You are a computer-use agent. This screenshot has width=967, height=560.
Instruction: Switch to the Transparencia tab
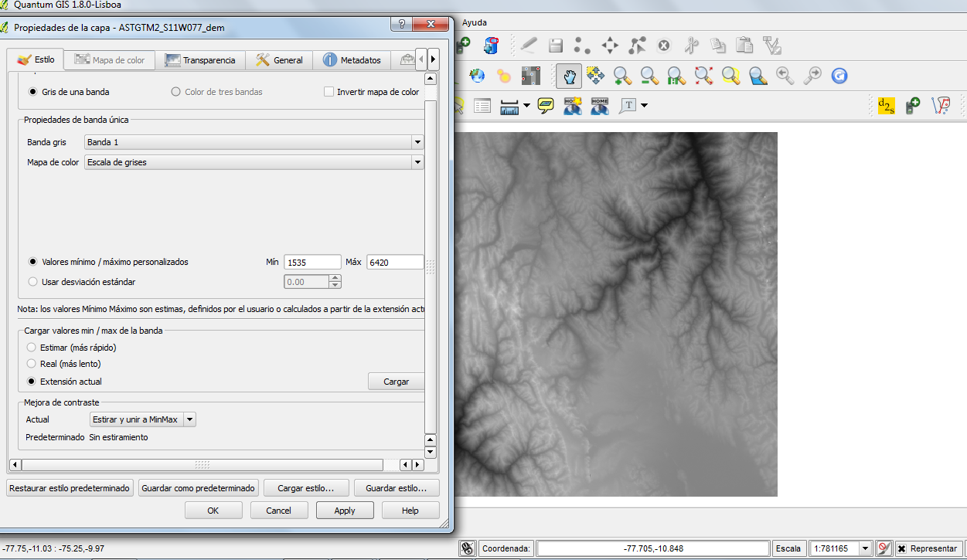200,60
